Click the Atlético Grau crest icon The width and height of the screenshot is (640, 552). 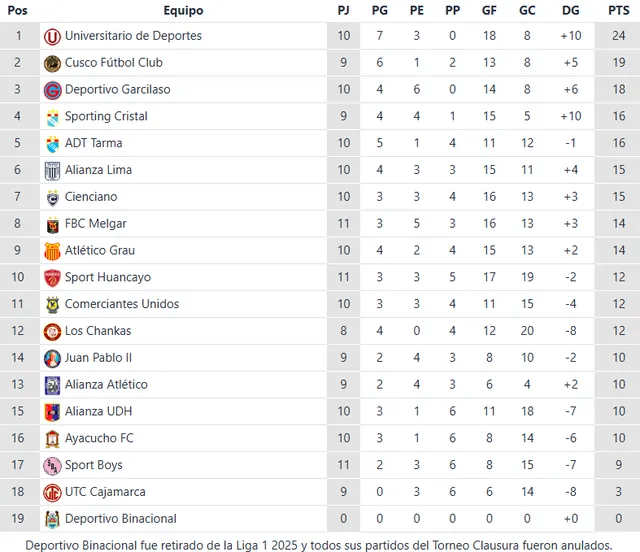coord(52,251)
